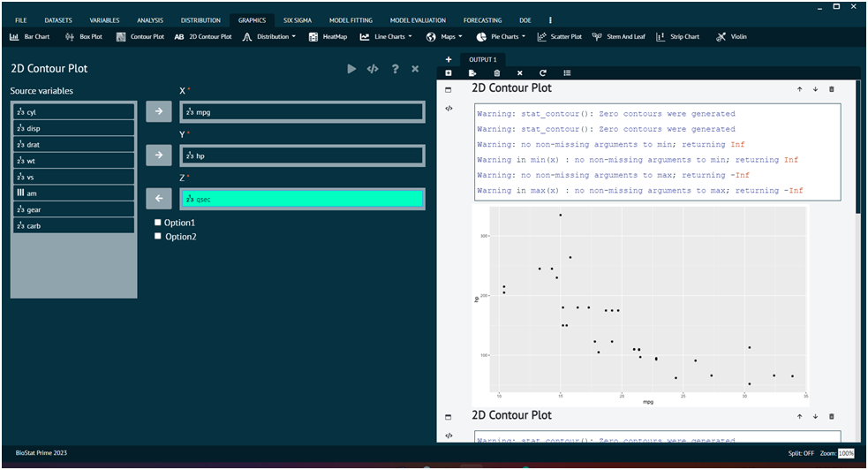Click the refresh icon in output toolbar
Screen dimensions: 868x470
543,73
